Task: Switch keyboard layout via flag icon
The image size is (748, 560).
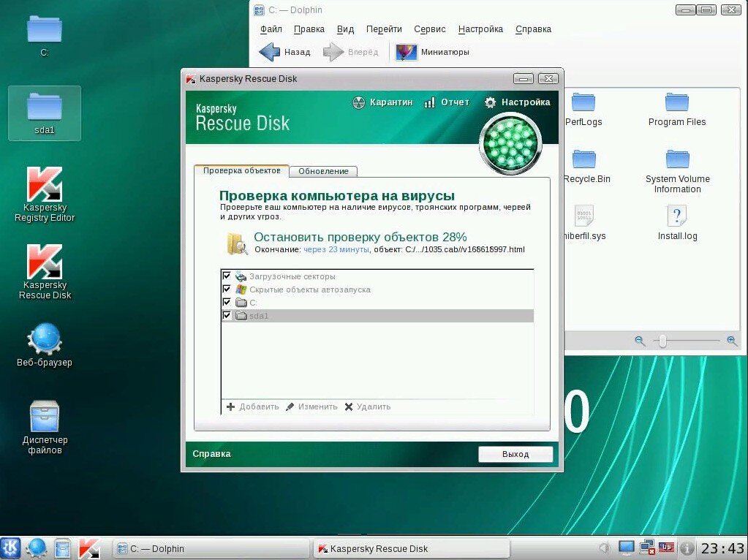Action: (666, 548)
